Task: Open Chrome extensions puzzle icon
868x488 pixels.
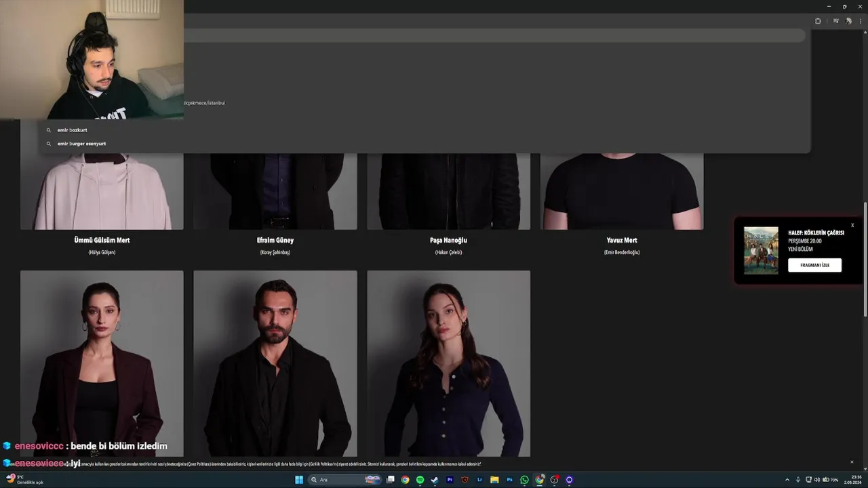Action: pos(818,21)
